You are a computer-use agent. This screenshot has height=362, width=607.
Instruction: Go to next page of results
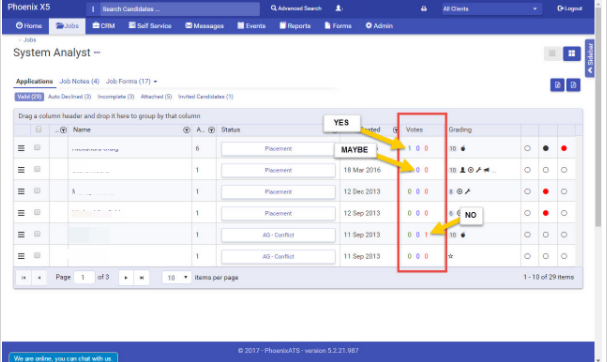126,278
